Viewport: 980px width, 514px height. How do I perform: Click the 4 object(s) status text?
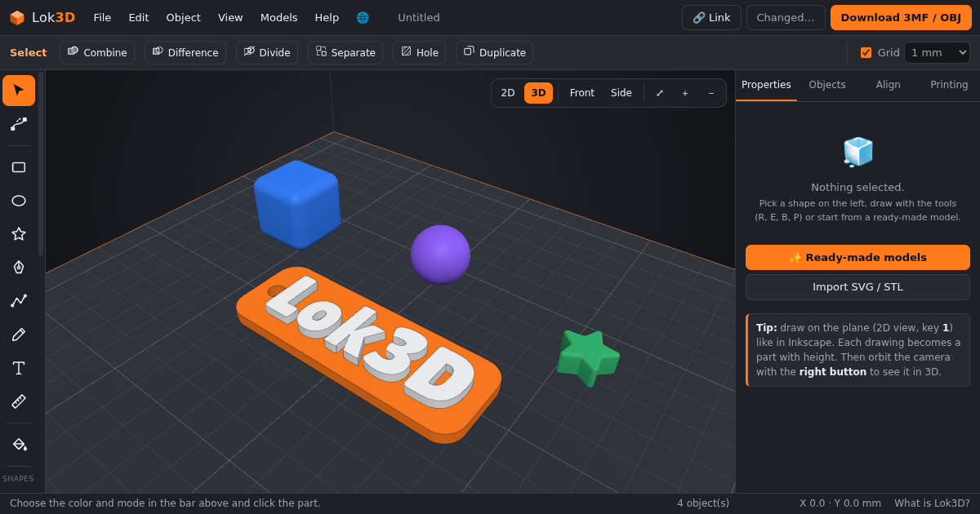703,503
